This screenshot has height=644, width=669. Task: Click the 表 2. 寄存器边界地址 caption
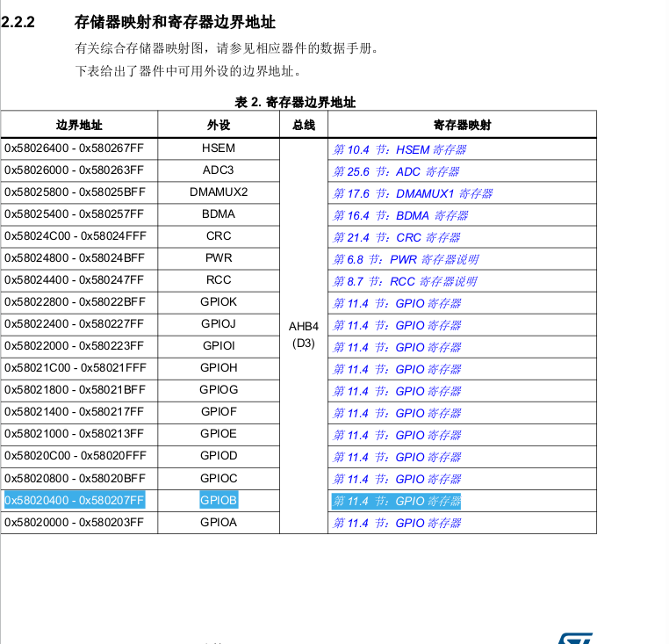tap(295, 102)
